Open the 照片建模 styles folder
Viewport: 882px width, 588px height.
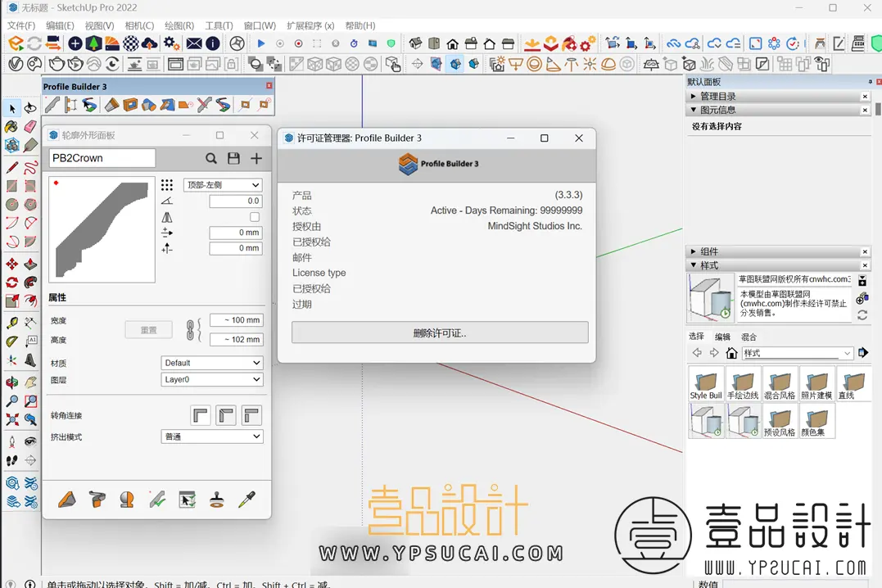pyautogui.click(x=816, y=383)
